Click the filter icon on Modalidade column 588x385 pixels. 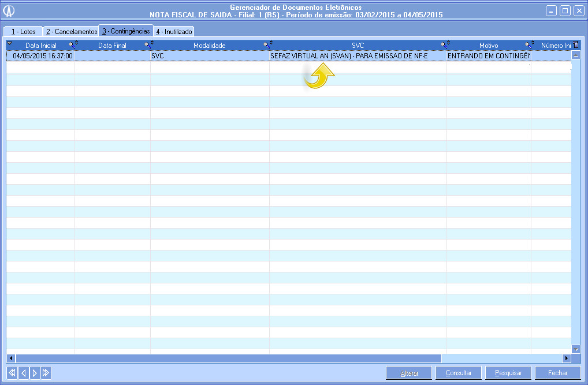point(267,44)
